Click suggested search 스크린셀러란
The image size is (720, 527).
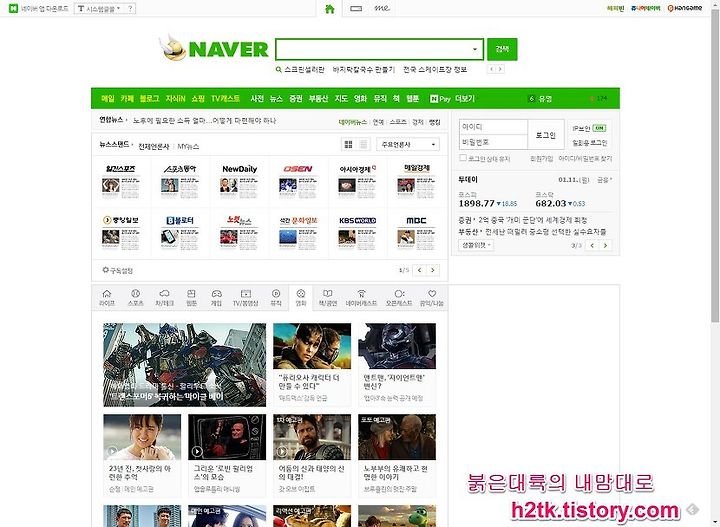pos(304,69)
